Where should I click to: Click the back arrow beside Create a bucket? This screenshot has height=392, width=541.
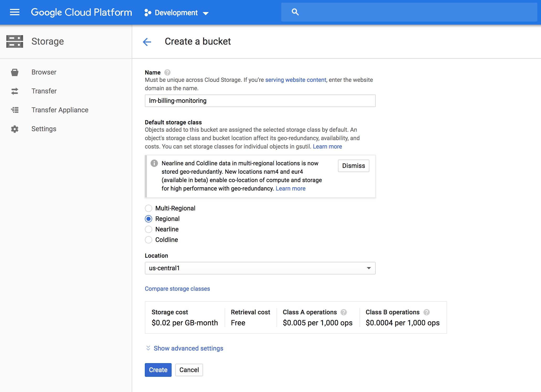[x=147, y=41]
